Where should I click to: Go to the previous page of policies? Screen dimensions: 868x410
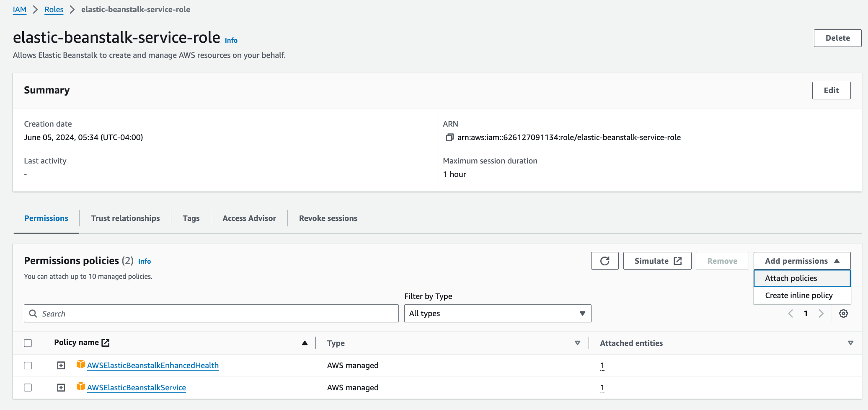pos(790,314)
